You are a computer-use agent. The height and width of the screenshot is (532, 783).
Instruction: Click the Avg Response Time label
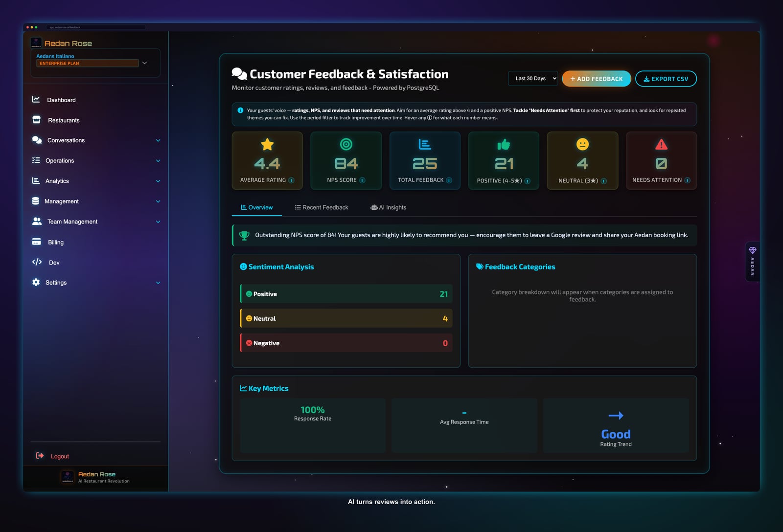[x=464, y=422]
